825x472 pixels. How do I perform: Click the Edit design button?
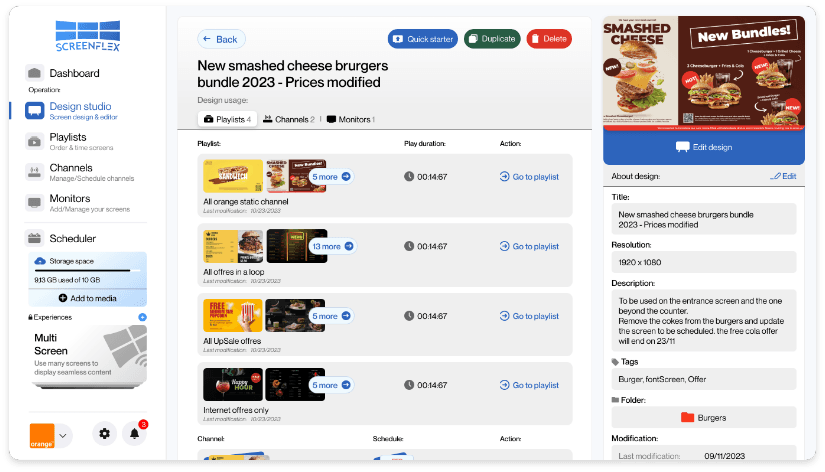[704, 147]
